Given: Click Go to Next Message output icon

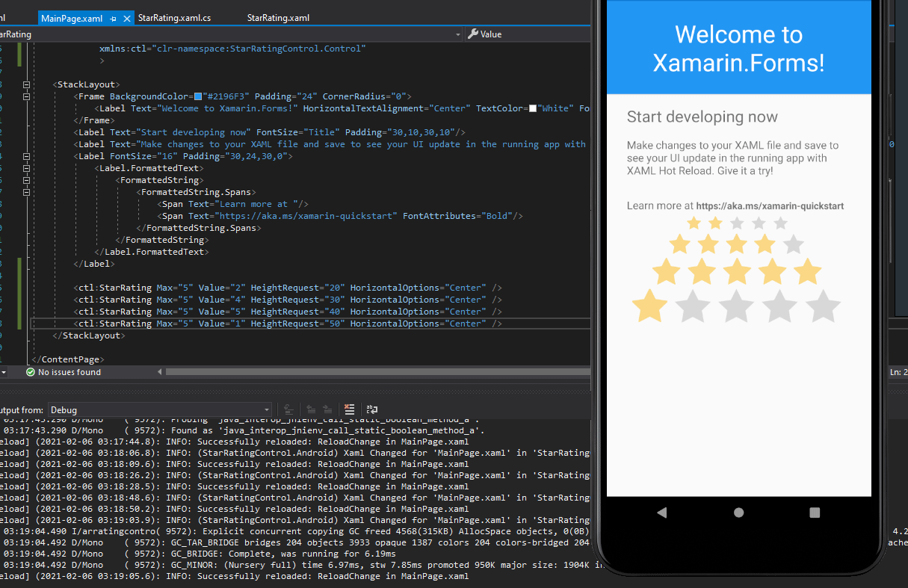Looking at the screenshot, I should click(x=327, y=409).
